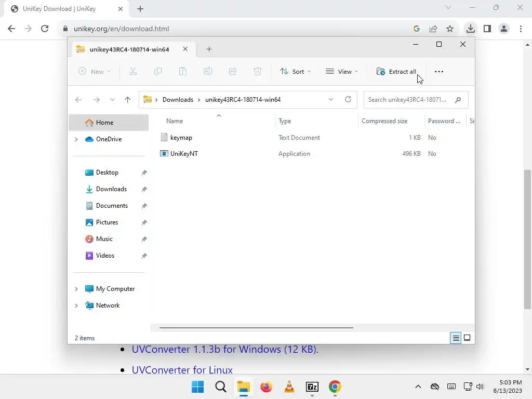Bookmark this page with star icon
Screen dimensions: 532x399
tap(450, 29)
